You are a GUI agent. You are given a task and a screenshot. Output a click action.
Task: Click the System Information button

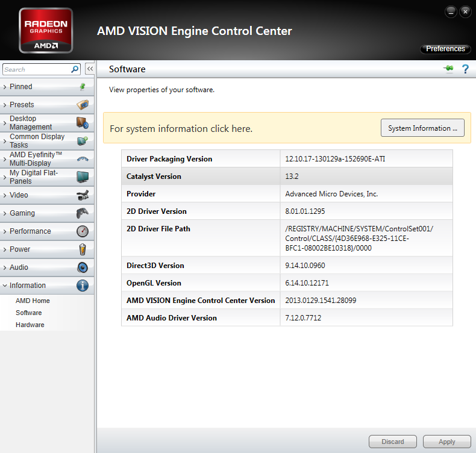[422, 128]
